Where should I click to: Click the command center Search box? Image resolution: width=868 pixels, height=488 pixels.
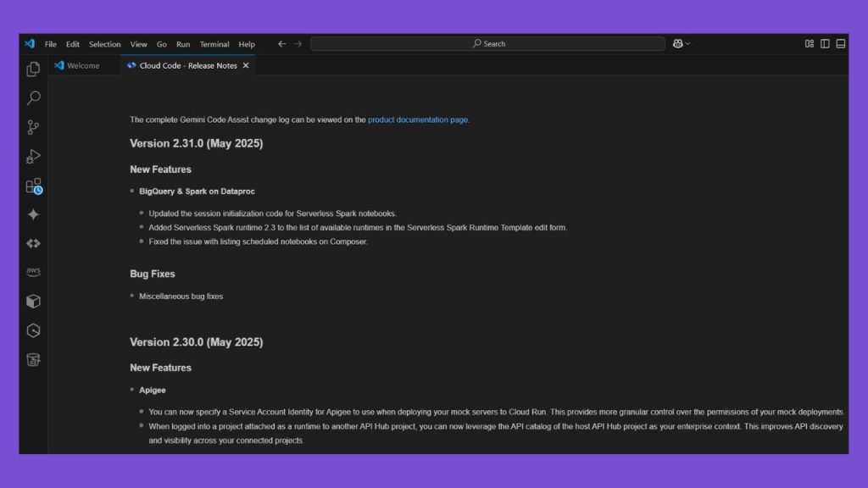pyautogui.click(x=487, y=44)
